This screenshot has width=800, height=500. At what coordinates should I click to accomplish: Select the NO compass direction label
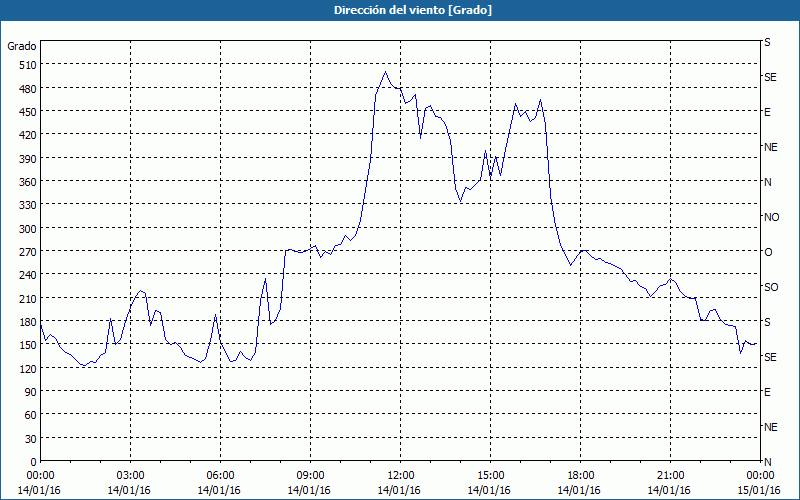(771, 217)
